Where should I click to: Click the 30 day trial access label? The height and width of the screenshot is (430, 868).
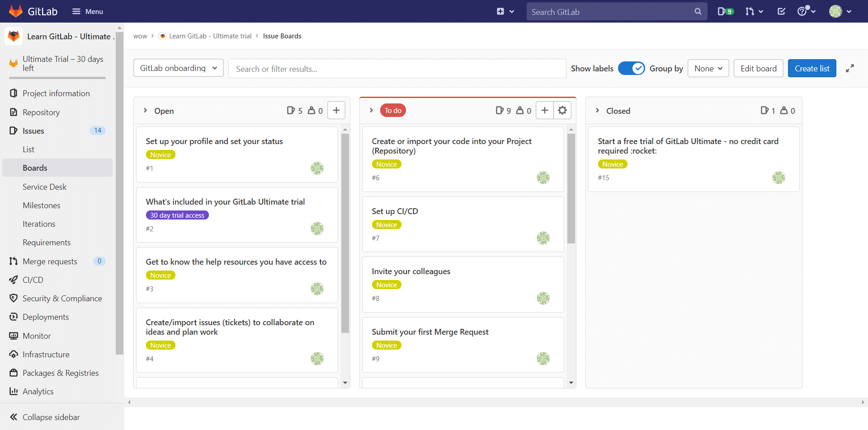click(177, 215)
